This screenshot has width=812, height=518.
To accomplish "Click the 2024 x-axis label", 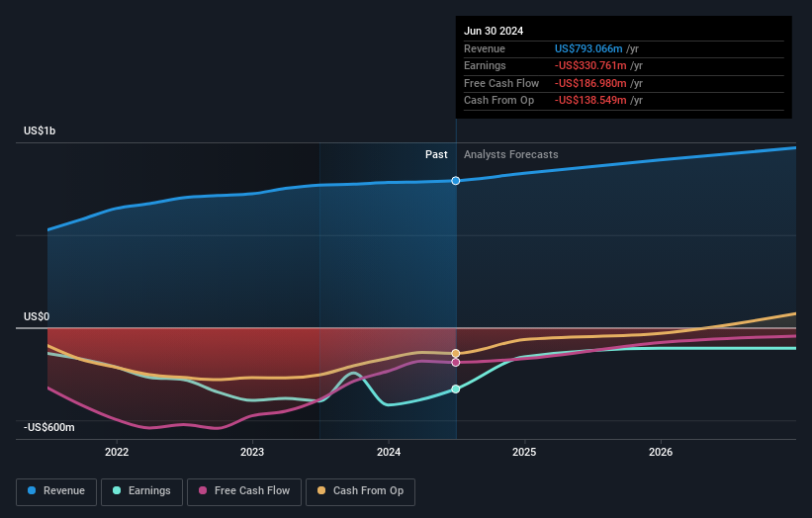I will (389, 452).
